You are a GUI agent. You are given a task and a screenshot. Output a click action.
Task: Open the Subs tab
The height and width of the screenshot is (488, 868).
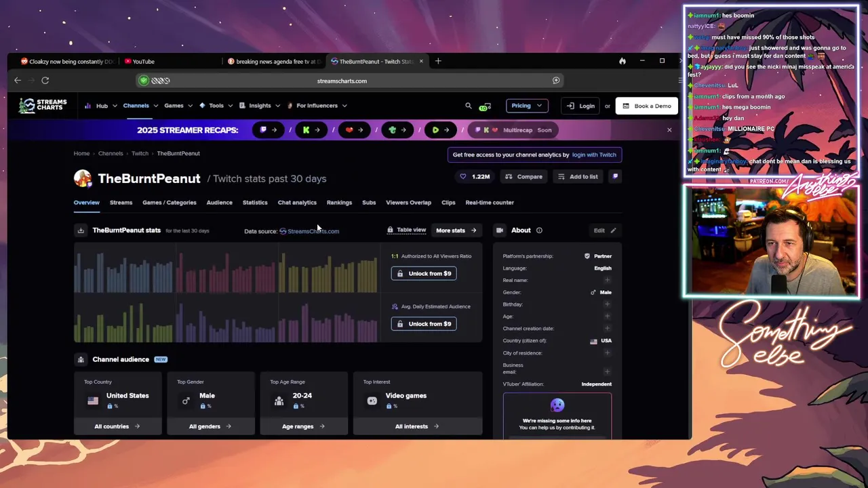click(369, 203)
